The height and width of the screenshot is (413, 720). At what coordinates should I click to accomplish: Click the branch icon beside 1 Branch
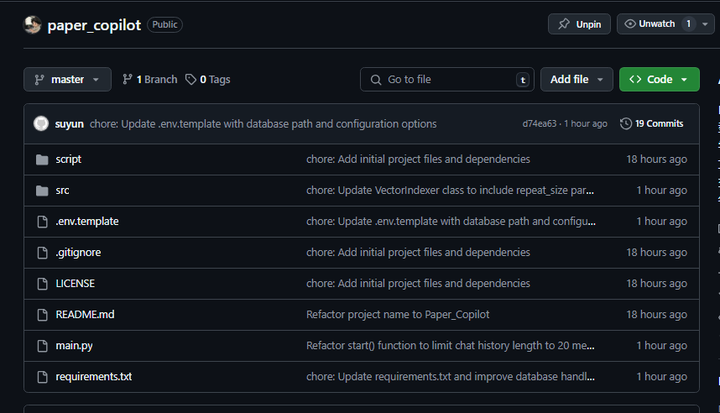tap(128, 79)
